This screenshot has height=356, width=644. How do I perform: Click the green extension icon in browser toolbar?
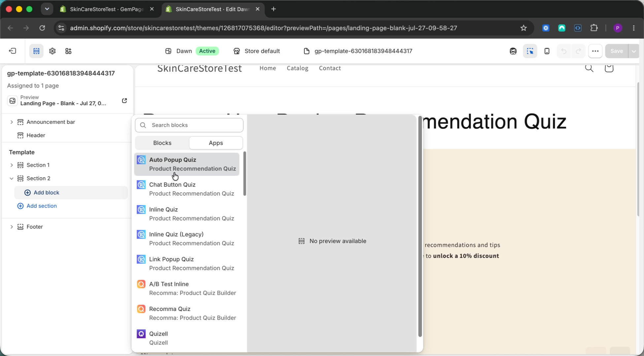[x=562, y=28]
